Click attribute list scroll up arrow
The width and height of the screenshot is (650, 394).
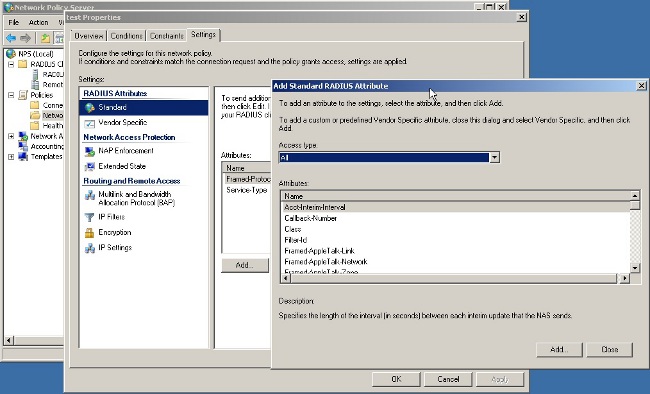point(635,195)
